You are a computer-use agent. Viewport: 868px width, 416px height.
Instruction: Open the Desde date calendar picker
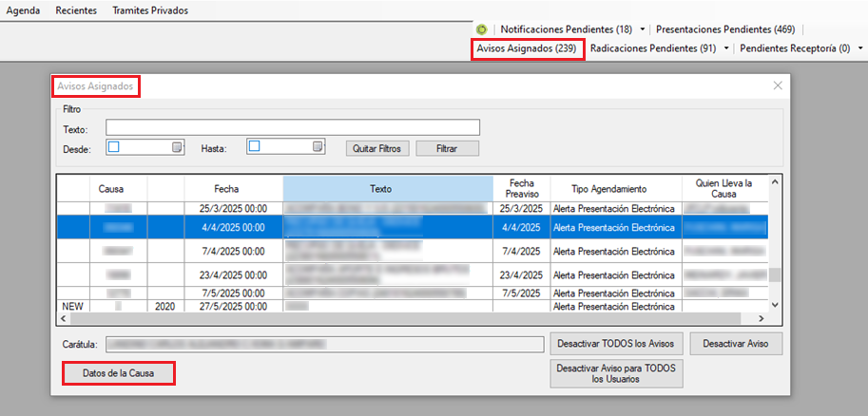[176, 147]
